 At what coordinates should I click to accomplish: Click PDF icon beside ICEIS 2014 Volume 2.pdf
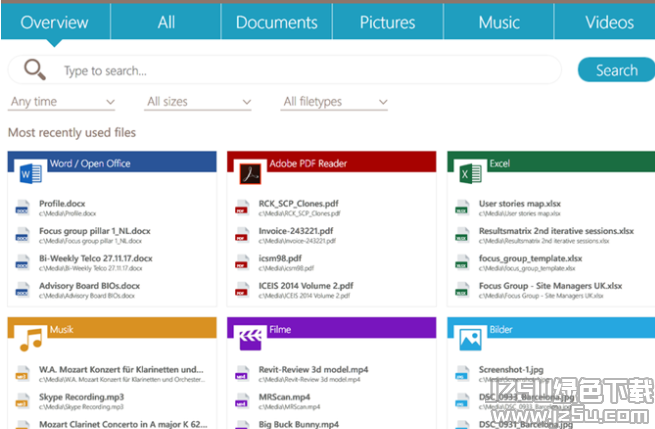tap(241, 290)
